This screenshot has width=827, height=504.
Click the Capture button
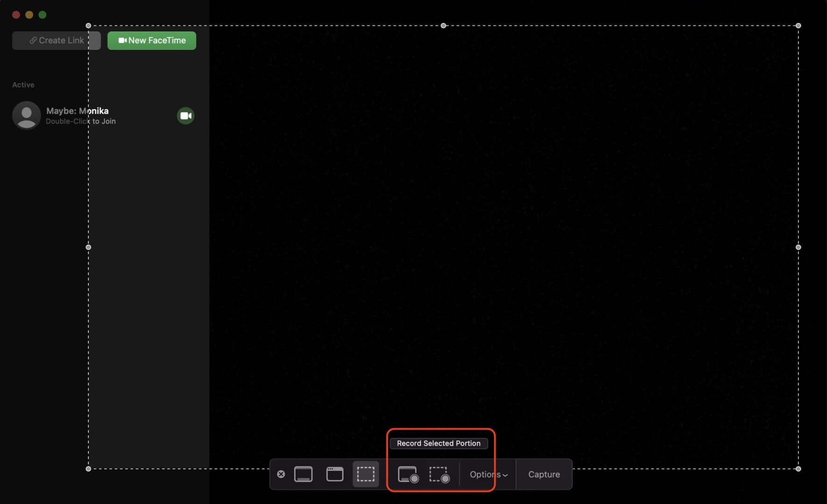point(544,474)
